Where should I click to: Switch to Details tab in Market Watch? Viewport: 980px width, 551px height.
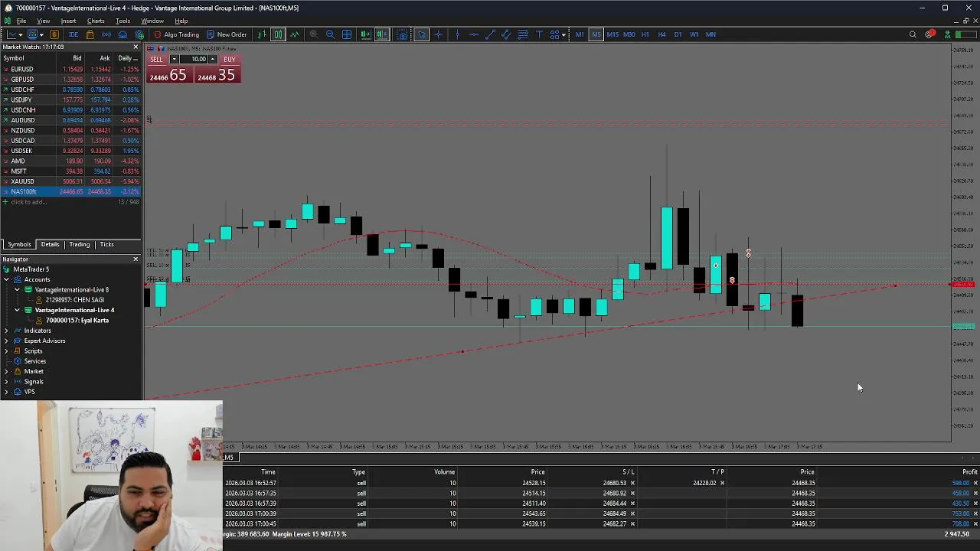50,244
